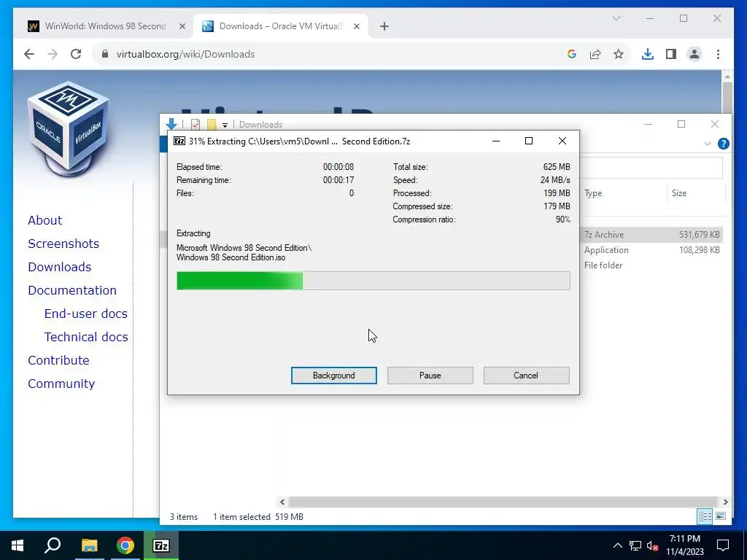The height and width of the screenshot is (560, 747).
Task: Select the 7z Archive row
Action: click(651, 234)
